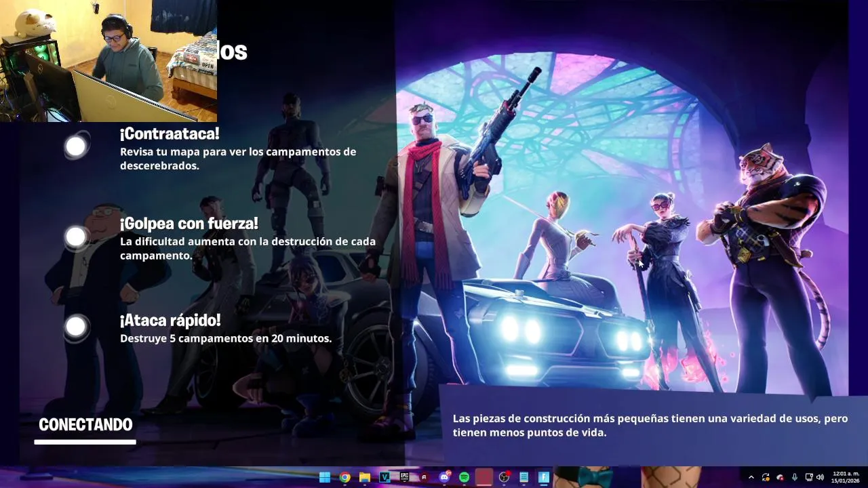Open the V-logo app on the taskbar

384,477
